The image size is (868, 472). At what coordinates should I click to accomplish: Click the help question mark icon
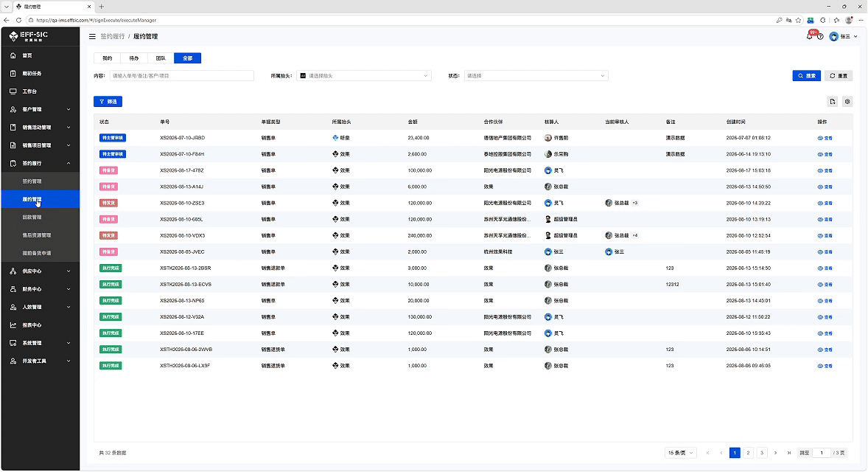coord(820,37)
